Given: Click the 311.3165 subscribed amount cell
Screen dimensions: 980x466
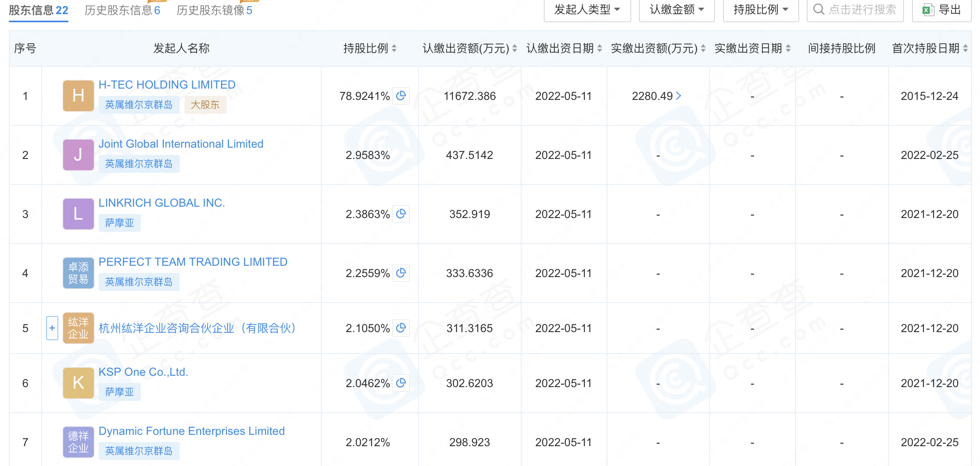Looking at the screenshot, I should pos(470,328).
